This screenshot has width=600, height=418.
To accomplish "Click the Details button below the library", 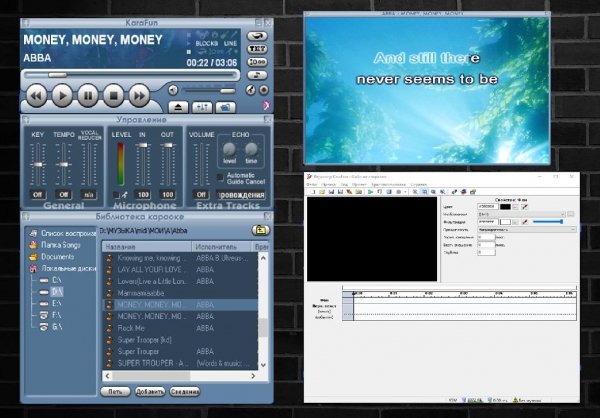I will [184, 392].
